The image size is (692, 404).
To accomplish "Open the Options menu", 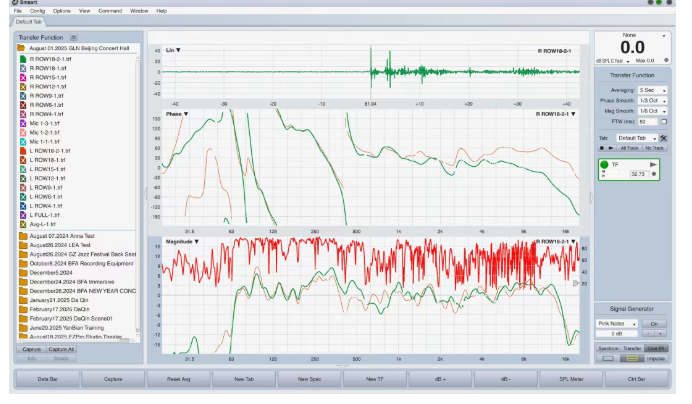I will [62, 11].
